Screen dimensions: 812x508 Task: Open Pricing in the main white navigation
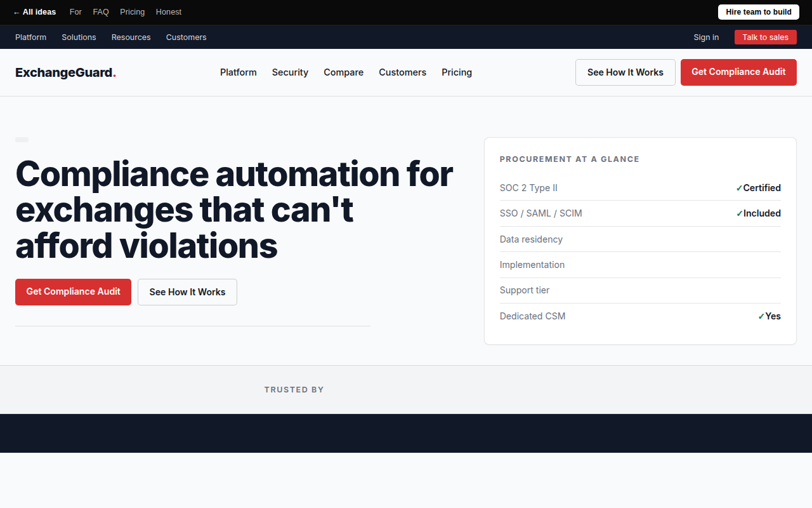(457, 72)
